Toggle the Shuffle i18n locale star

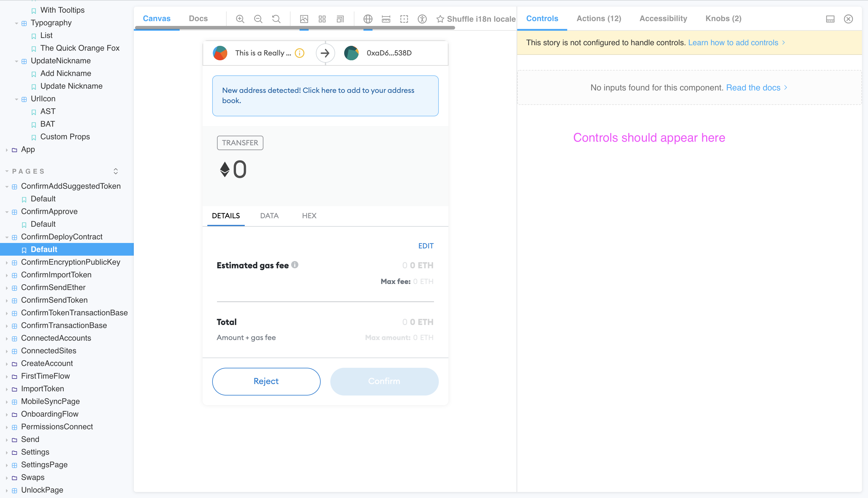(x=440, y=19)
